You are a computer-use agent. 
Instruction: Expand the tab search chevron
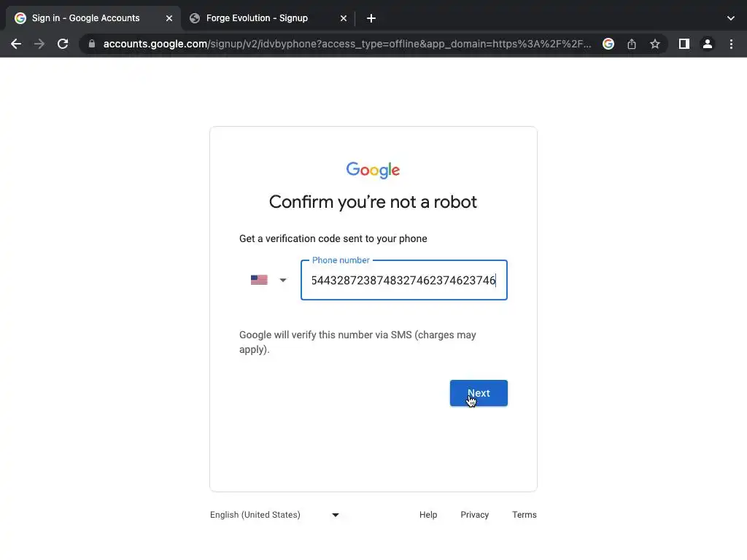(731, 18)
